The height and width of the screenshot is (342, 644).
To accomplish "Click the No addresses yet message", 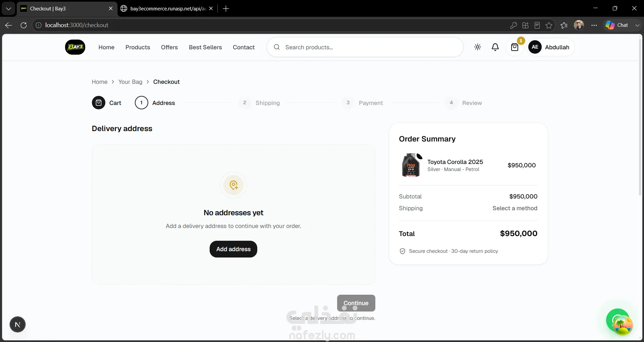I will pos(233,213).
